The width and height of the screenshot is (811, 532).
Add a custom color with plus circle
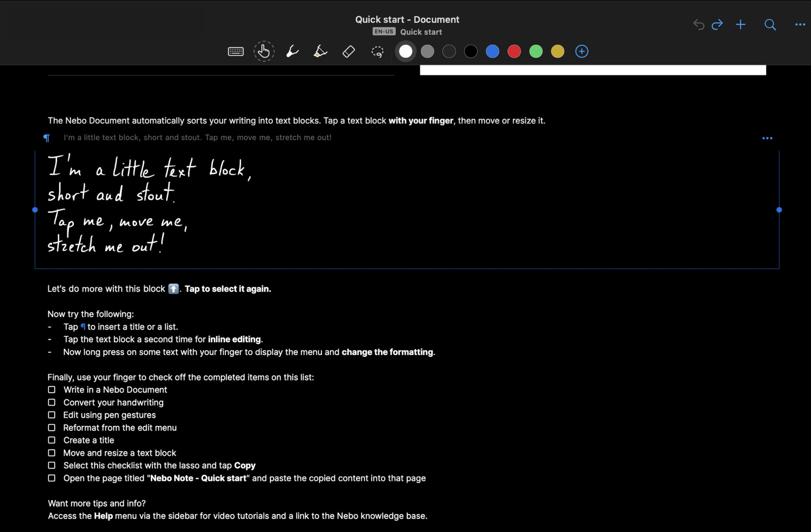pyautogui.click(x=582, y=52)
